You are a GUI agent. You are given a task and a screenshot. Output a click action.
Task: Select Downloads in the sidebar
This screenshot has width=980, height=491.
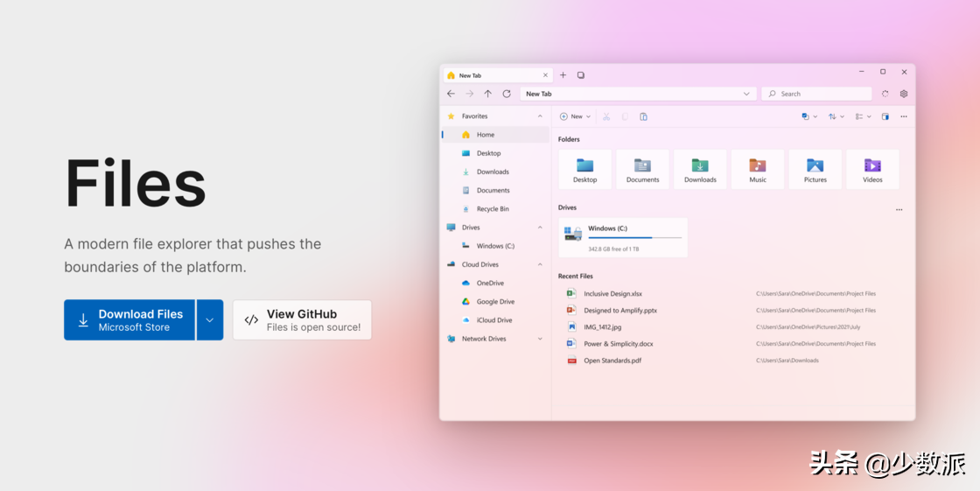495,172
